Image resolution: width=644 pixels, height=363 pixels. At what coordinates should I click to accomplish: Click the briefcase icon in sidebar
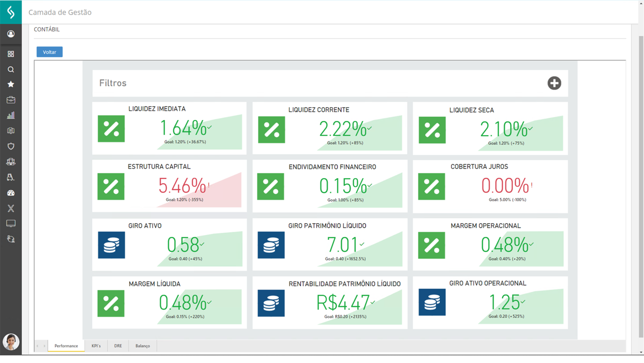(x=11, y=100)
